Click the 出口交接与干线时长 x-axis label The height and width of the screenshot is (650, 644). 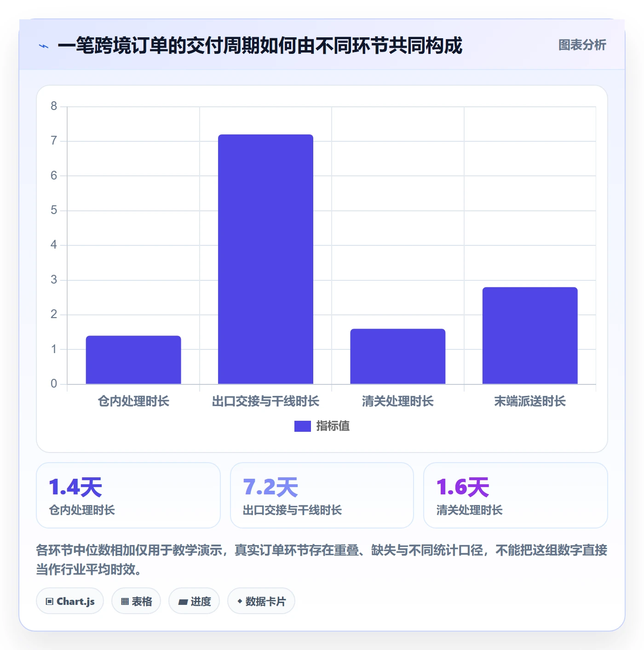coord(265,401)
